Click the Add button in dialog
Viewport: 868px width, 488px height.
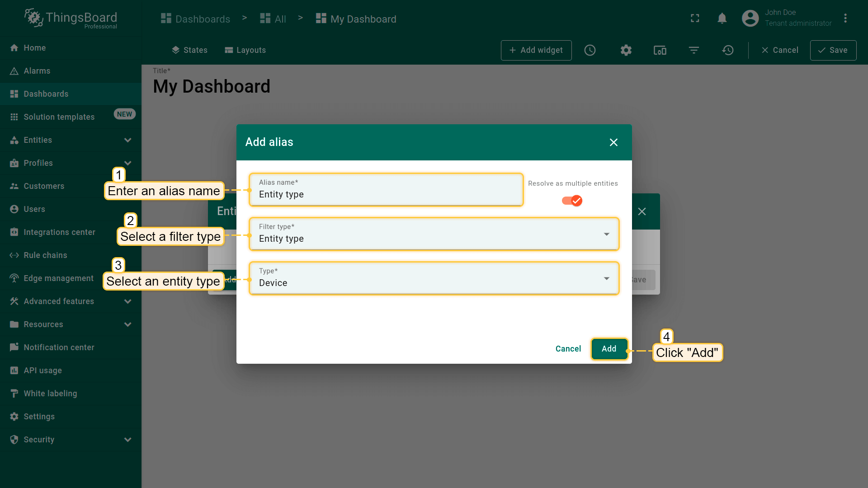point(609,349)
